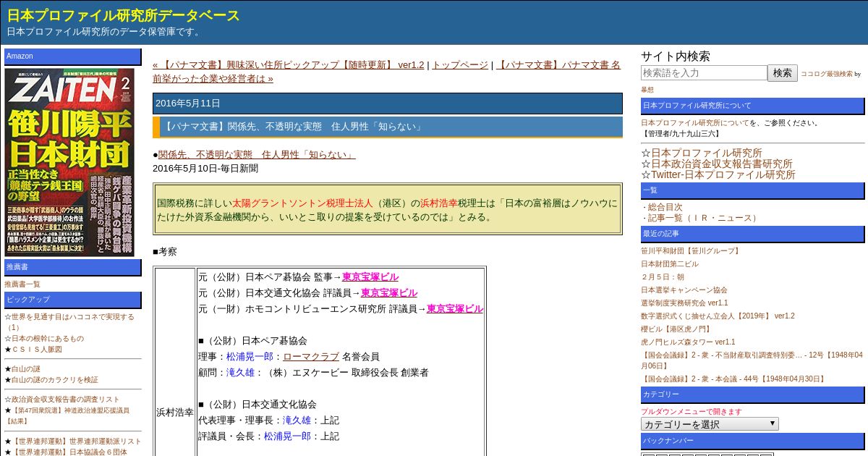Go to トップページ link
The image size is (868, 456).
click(460, 64)
